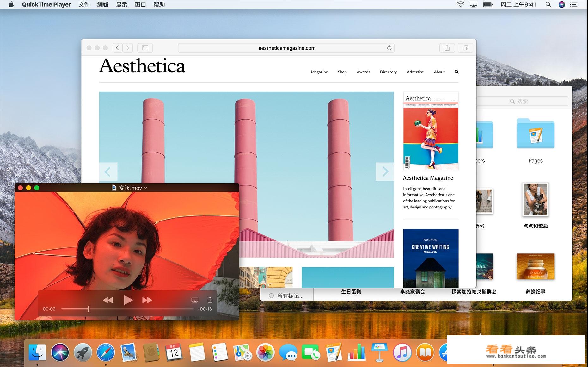This screenshot has width=588, height=367.
Task: Toggle the Safari sidebar
Action: coord(145,48)
